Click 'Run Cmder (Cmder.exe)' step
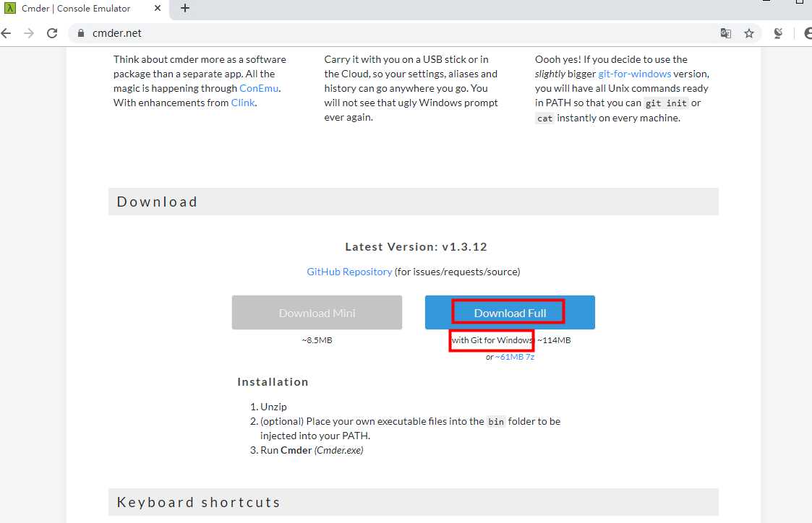The width and height of the screenshot is (812, 523). click(x=307, y=451)
